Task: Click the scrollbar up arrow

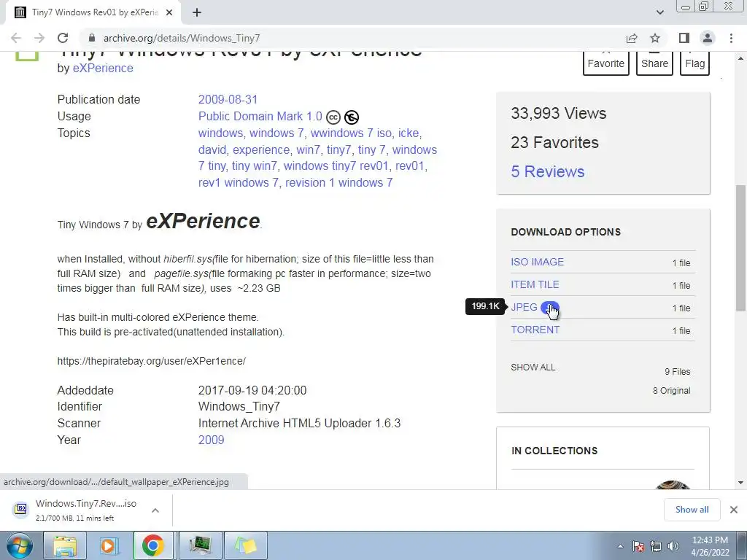Action: point(740,58)
